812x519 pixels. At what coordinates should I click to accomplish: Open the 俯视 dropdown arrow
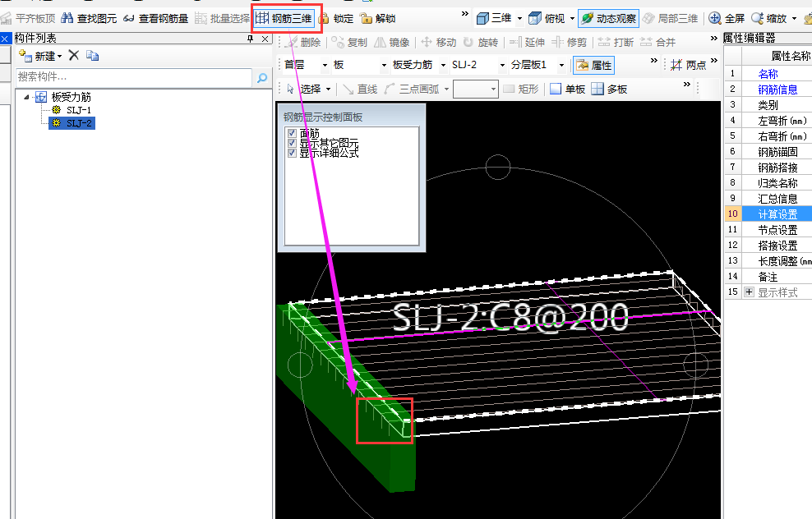tap(572, 19)
